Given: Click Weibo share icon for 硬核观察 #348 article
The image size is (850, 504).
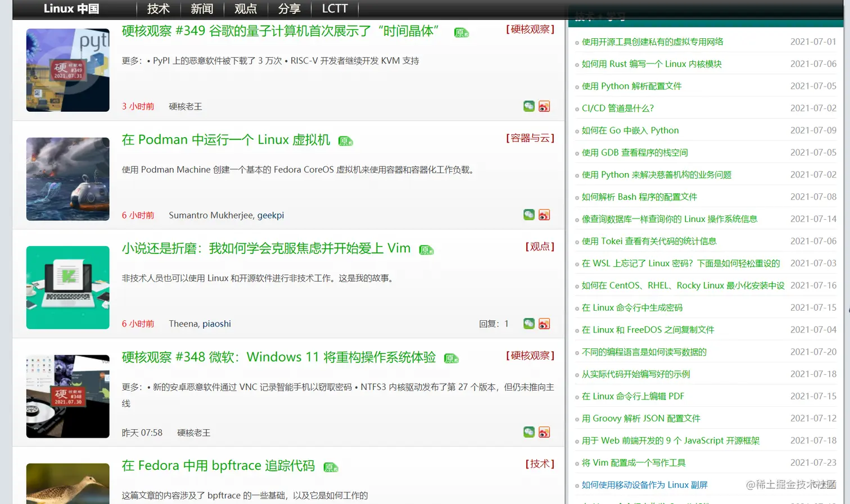Looking at the screenshot, I should pyautogui.click(x=544, y=432).
